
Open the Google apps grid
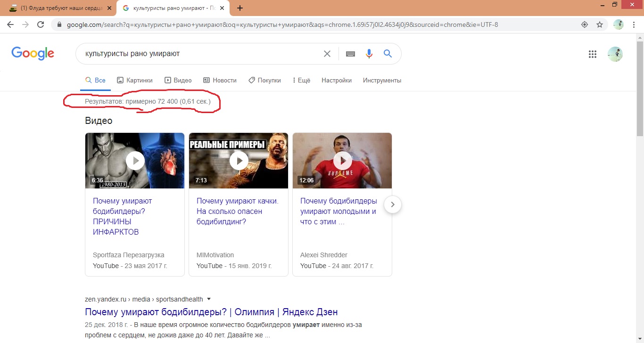point(593,54)
